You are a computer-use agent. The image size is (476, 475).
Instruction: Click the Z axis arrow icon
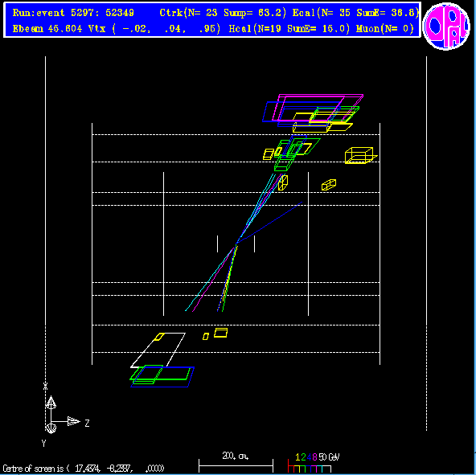(x=73, y=421)
